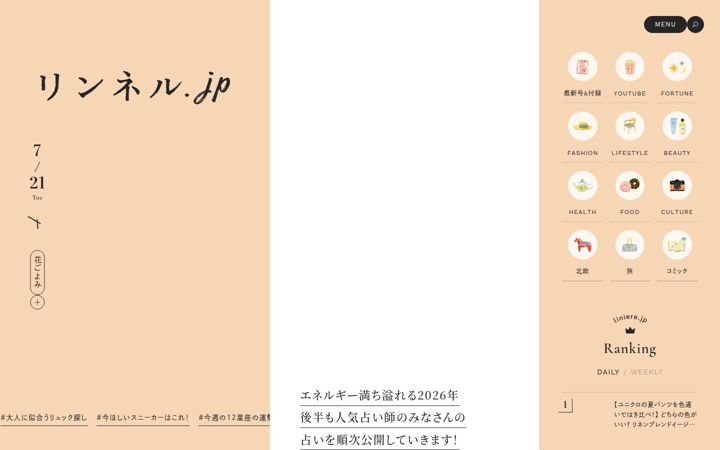Open the YOUTUBE category icon

[x=630, y=67]
